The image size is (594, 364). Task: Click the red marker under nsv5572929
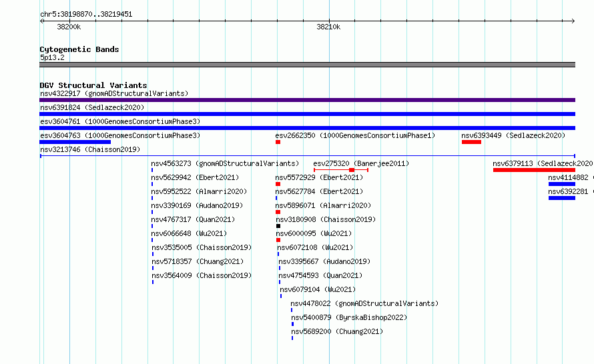(x=278, y=184)
